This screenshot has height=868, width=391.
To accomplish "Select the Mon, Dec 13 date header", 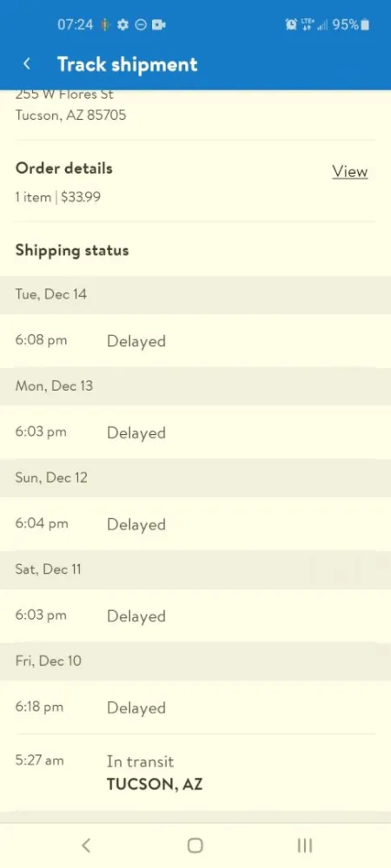I will click(x=195, y=386).
